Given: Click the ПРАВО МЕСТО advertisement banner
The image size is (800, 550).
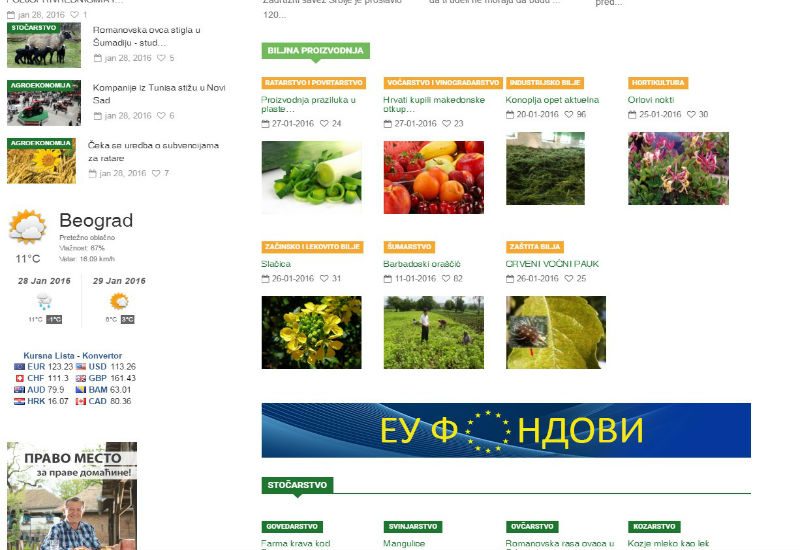Looking at the screenshot, I should tap(72, 495).
